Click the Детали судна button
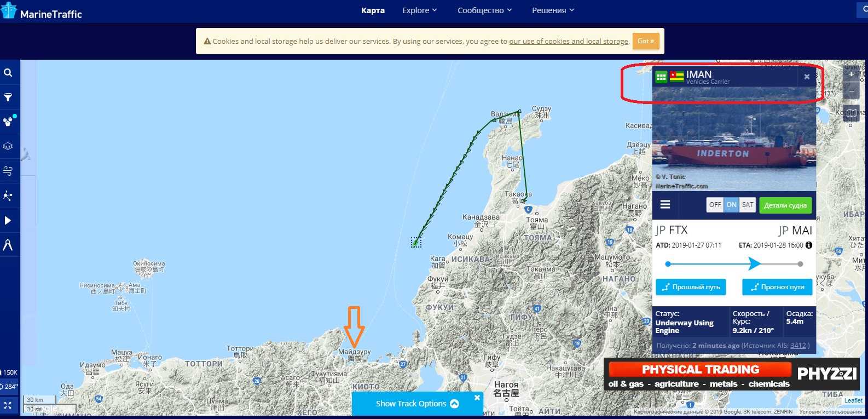Screen dimensions: 868x419 pos(785,205)
